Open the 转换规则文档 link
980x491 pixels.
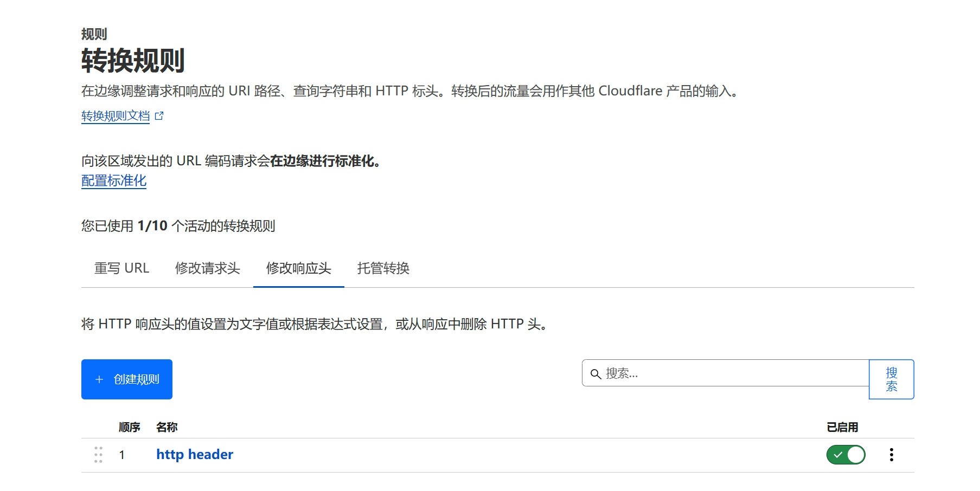pyautogui.click(x=116, y=116)
